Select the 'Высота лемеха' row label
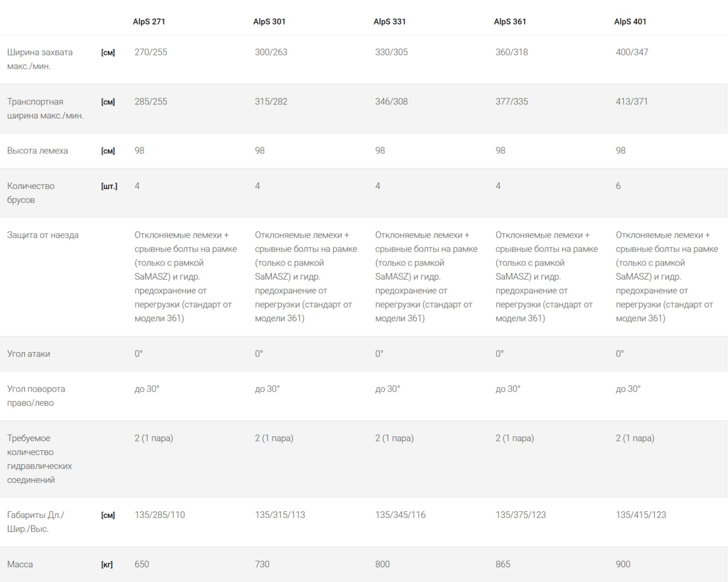This screenshot has width=728, height=582. click(x=37, y=151)
